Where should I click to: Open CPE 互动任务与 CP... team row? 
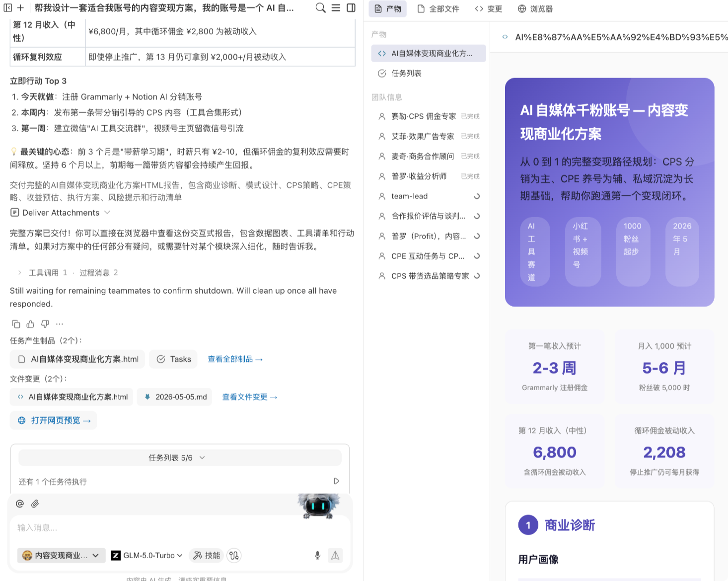pos(429,256)
